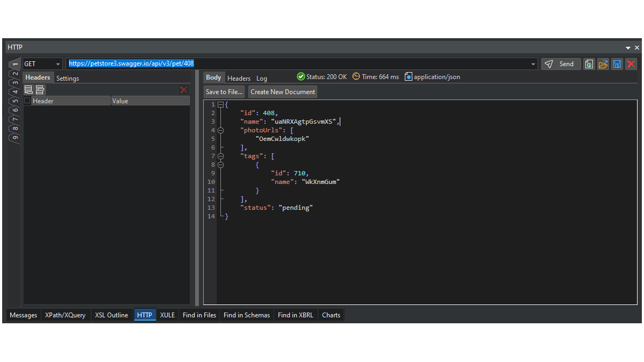
Task: Click the insert header row icon
Action: click(40, 90)
